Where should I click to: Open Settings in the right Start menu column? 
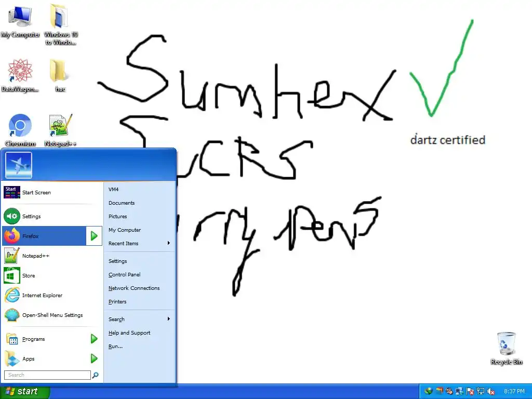coord(139,261)
